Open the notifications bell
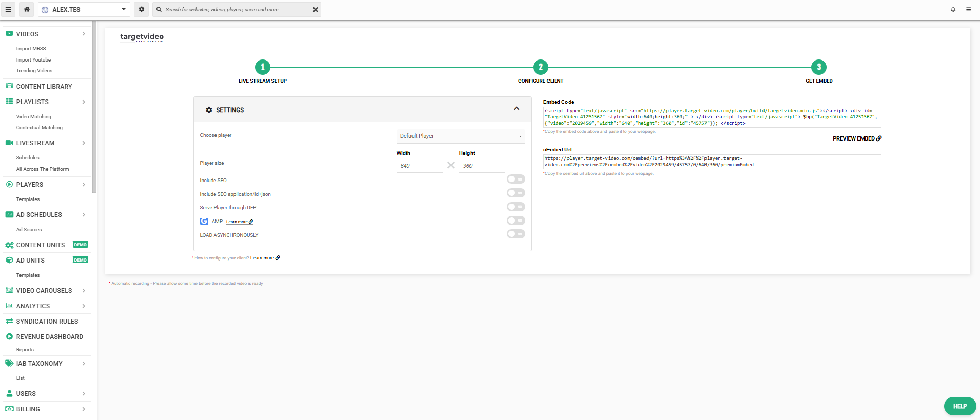 (x=953, y=9)
